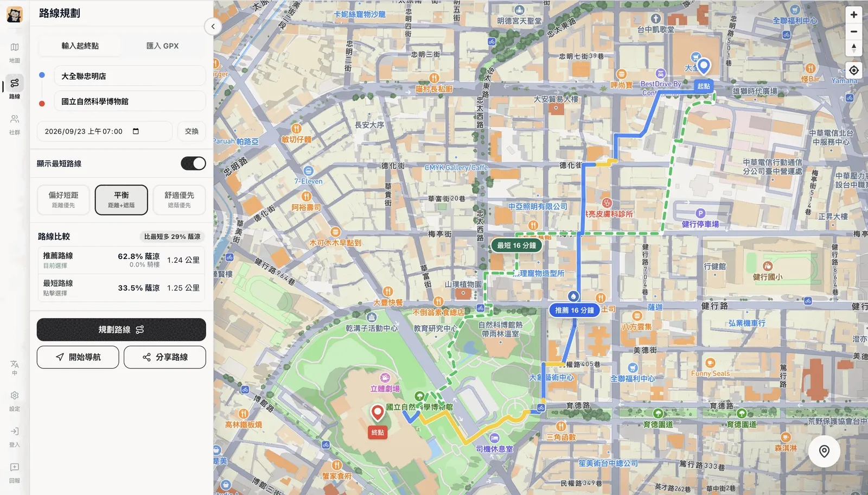Click the 推薦 16 分鐘 map label
The width and height of the screenshot is (868, 495).
575,310
